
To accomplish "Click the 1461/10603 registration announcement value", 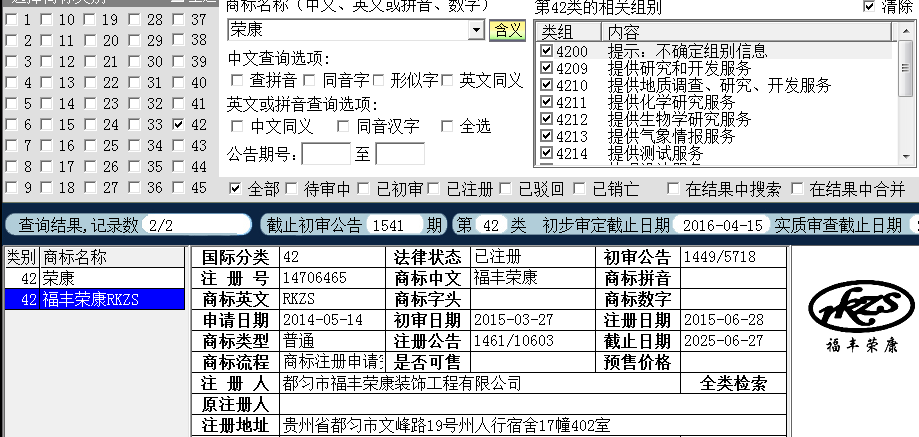I will (513, 341).
